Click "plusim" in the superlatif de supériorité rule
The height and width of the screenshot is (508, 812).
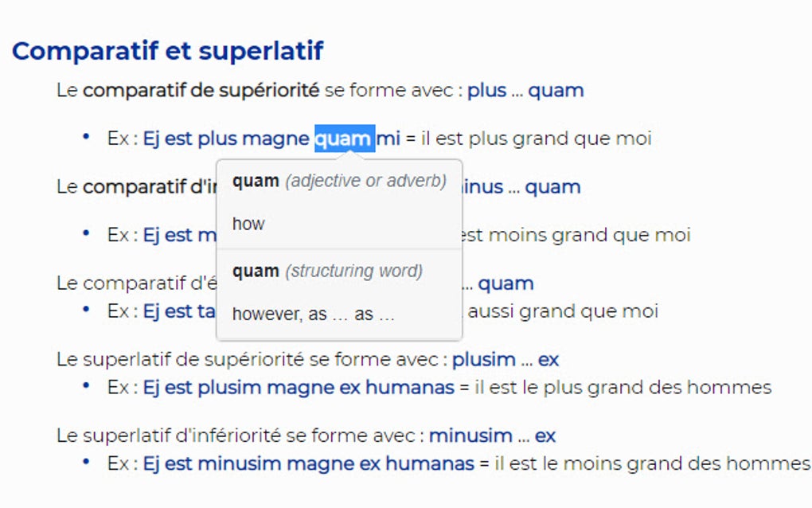pos(484,360)
